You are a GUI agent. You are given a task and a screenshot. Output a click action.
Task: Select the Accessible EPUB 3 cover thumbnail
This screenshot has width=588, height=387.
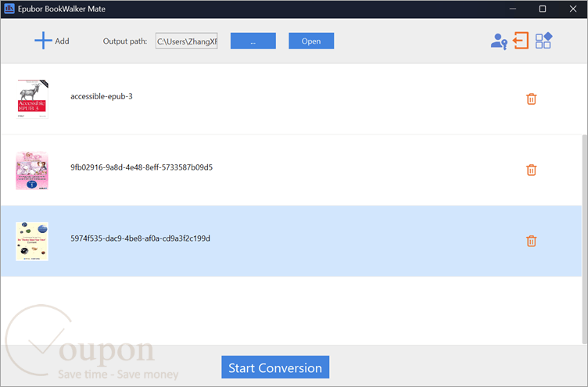32,99
